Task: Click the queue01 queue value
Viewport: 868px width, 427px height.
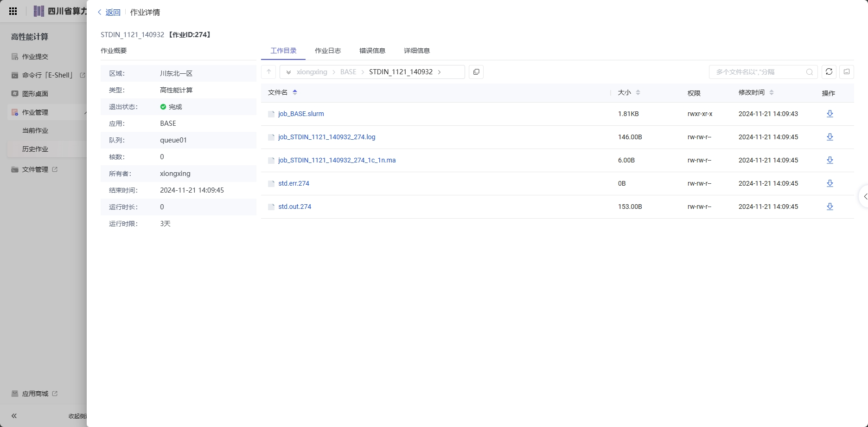Action: [173, 140]
